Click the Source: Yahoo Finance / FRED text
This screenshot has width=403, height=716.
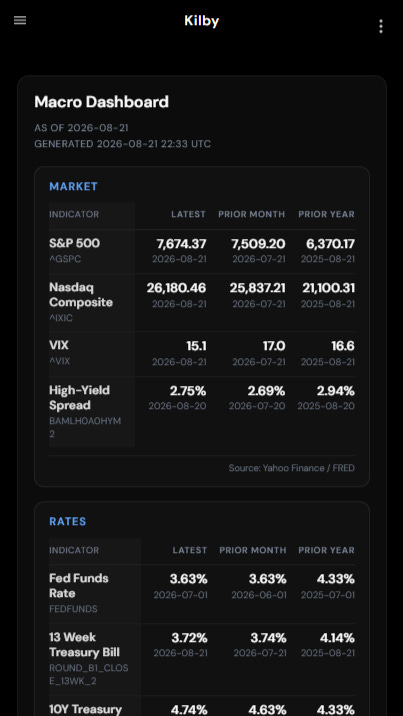(x=292, y=468)
